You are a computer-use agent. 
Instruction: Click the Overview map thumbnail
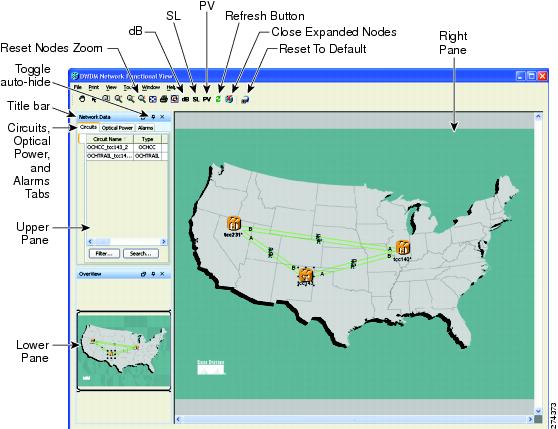(124, 351)
